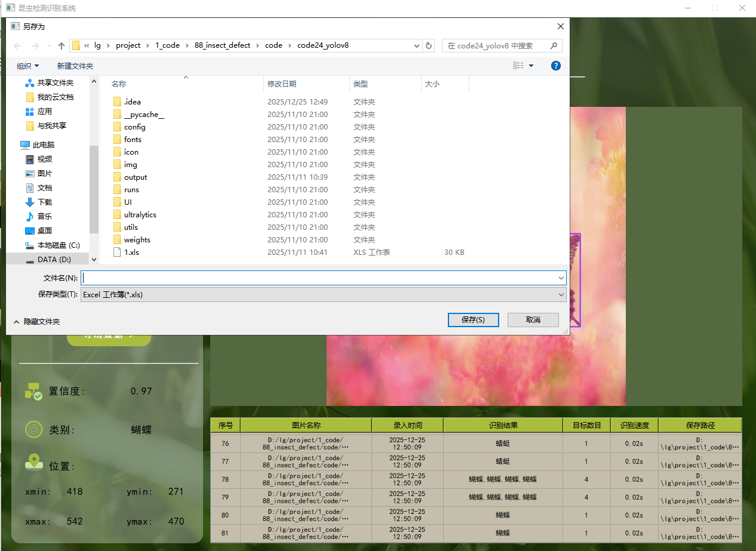Image resolution: width=756 pixels, height=551 pixels.
Task: Close the 另存为 dialog
Action: point(560,26)
